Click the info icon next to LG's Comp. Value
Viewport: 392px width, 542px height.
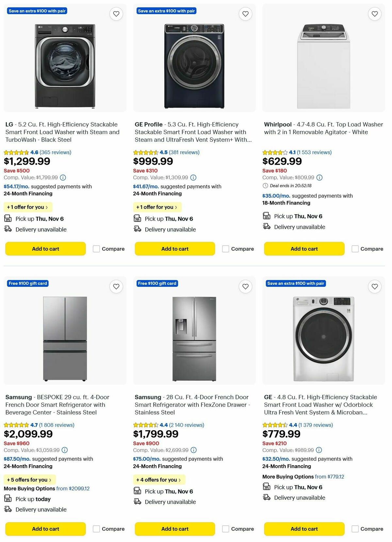point(62,177)
